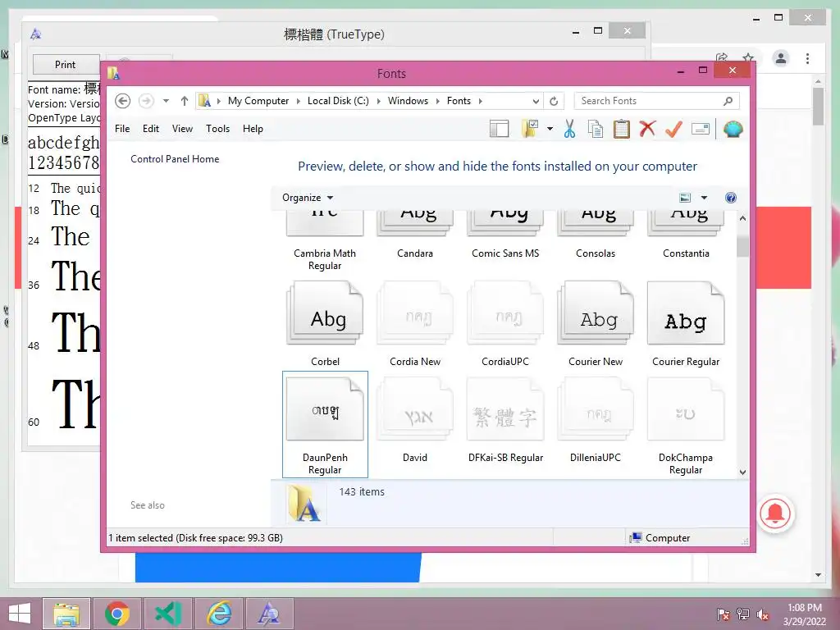Open the Edit menu

pos(151,129)
